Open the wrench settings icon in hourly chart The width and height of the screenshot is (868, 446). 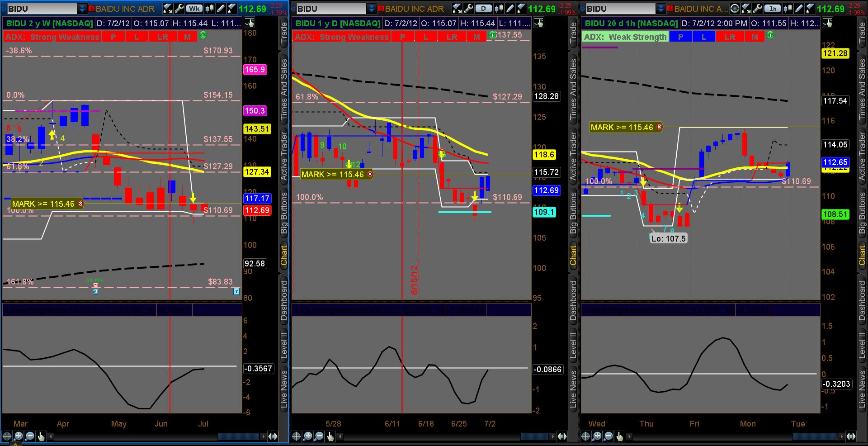757,8
